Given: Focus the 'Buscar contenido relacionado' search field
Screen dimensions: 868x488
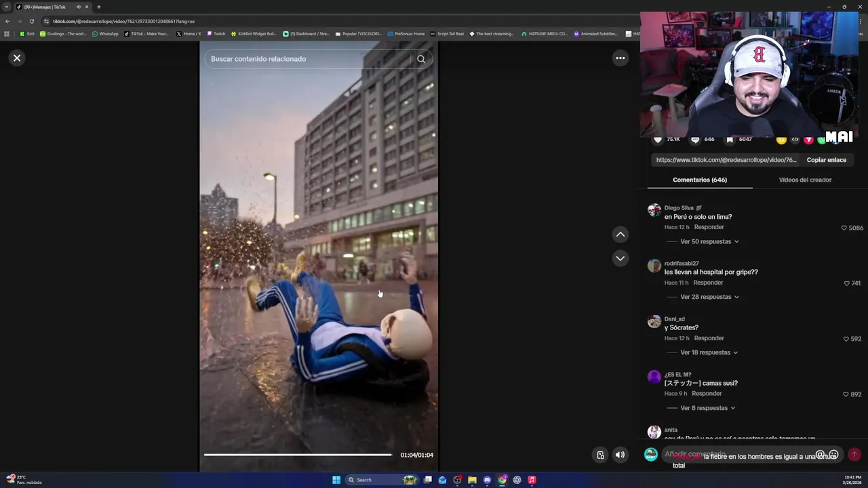Looking at the screenshot, I should (309, 59).
